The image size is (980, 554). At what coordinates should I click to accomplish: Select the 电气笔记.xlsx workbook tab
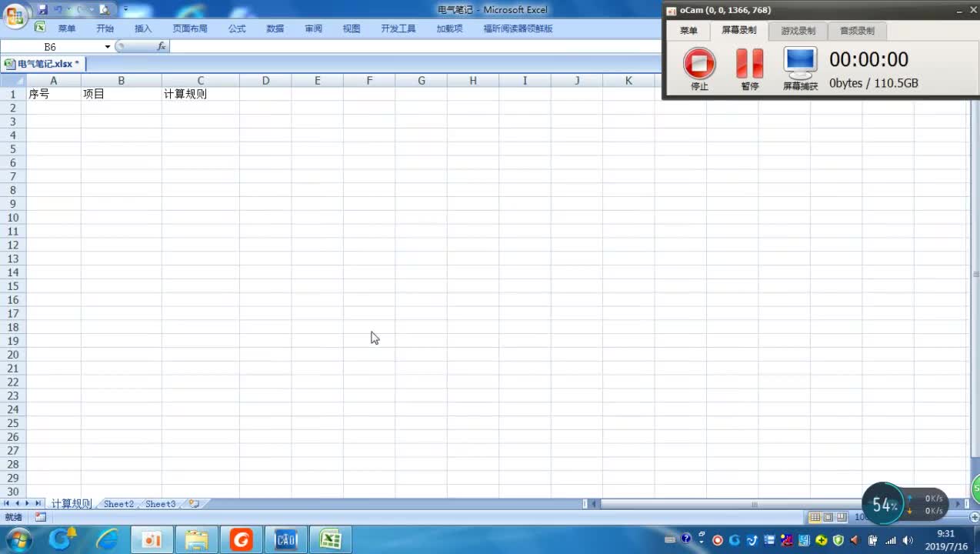pos(44,64)
